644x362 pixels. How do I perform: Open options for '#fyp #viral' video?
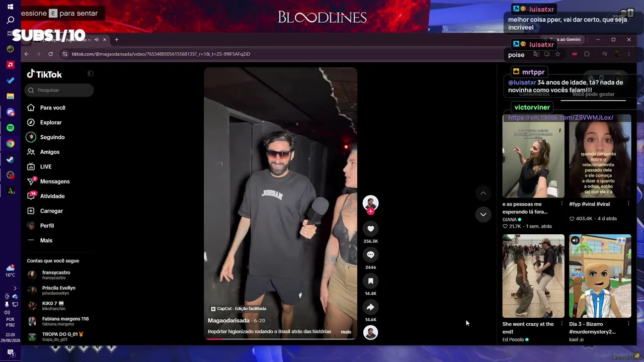click(628, 204)
